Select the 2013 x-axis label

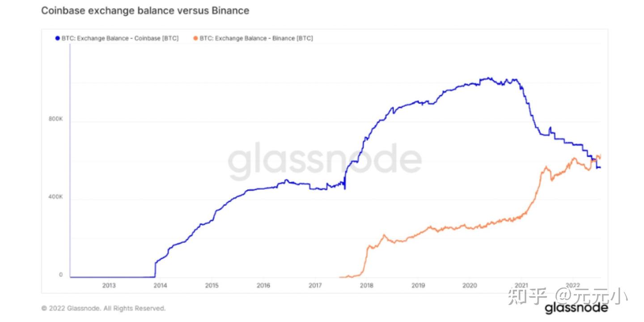click(109, 286)
